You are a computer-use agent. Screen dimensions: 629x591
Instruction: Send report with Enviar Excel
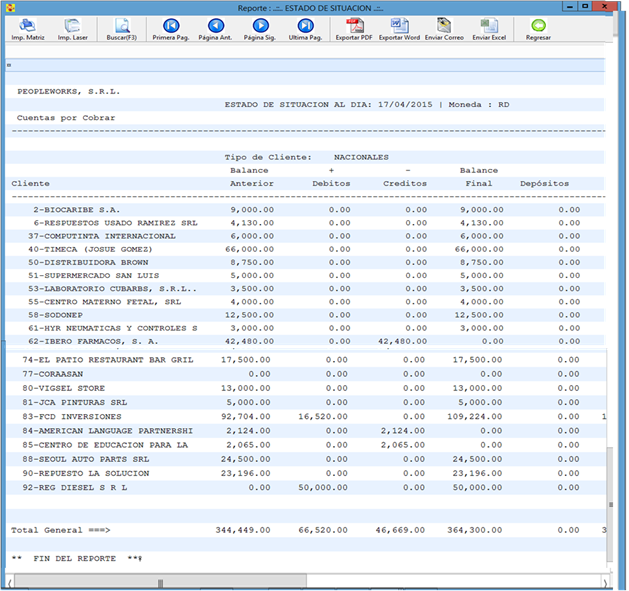pyautogui.click(x=489, y=25)
